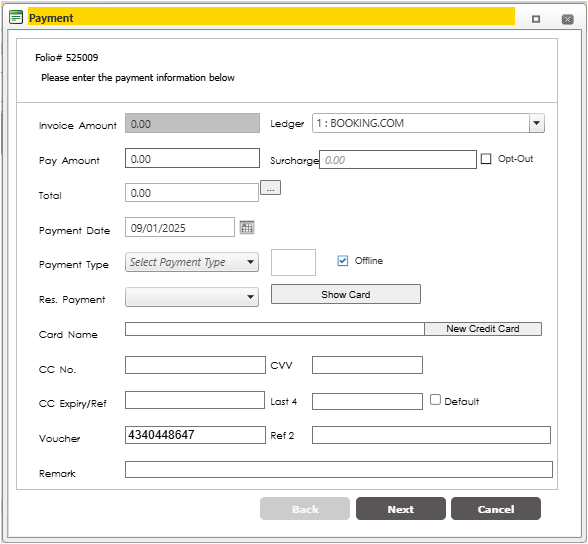588x544 pixels.
Task: Click the Payment window form icon
Action: [16, 17]
